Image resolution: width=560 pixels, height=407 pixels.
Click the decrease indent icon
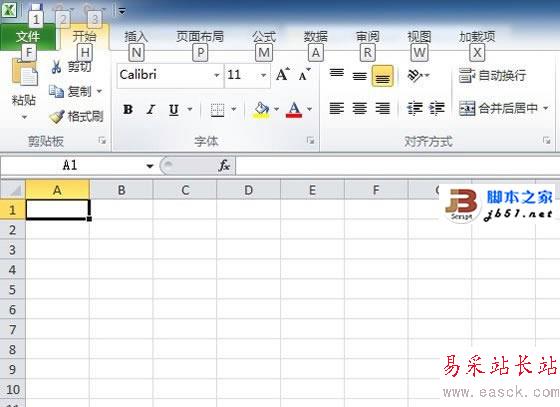coord(415,108)
